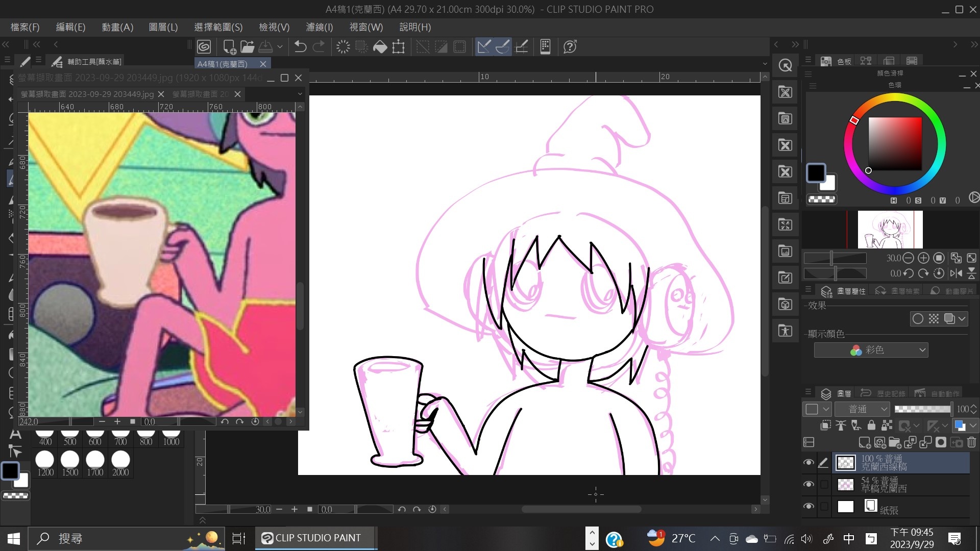Open Quick Access magnifier icon in side dock
This screenshot has height=551, width=980.
click(785, 65)
